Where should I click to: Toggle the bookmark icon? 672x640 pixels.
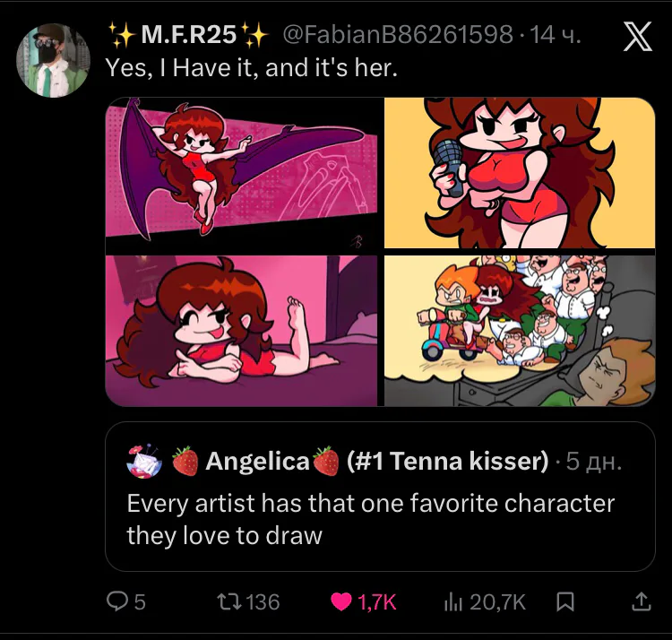(x=564, y=602)
